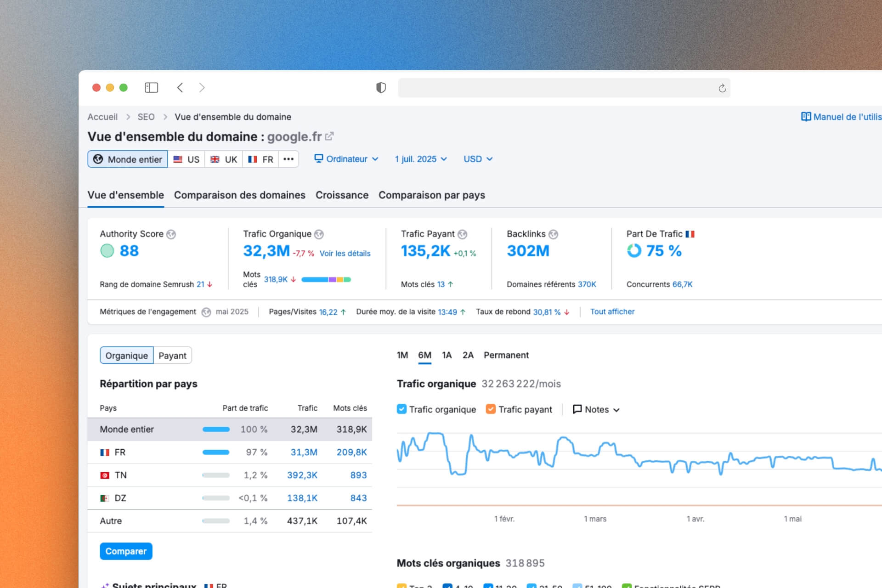Image resolution: width=882 pixels, height=588 pixels.
Task: Click the Algeria flag in the DZ row
Action: 105,498
